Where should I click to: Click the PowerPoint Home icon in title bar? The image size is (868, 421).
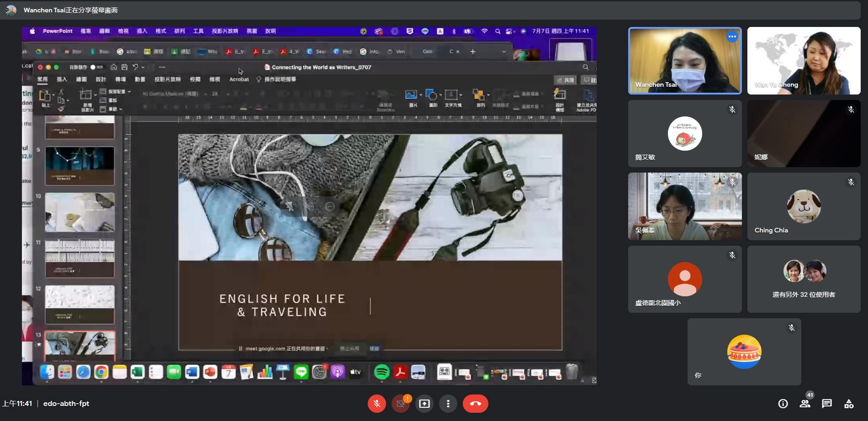pyautogui.click(x=114, y=67)
